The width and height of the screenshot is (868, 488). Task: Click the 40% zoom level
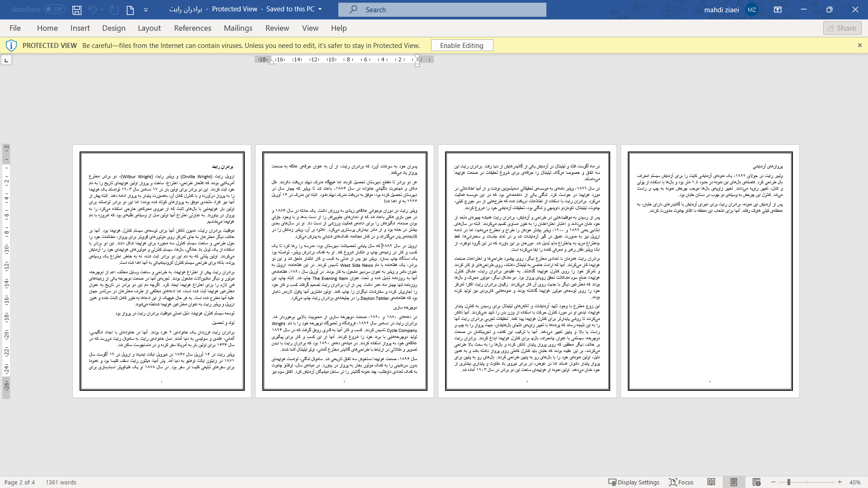pos(854,482)
